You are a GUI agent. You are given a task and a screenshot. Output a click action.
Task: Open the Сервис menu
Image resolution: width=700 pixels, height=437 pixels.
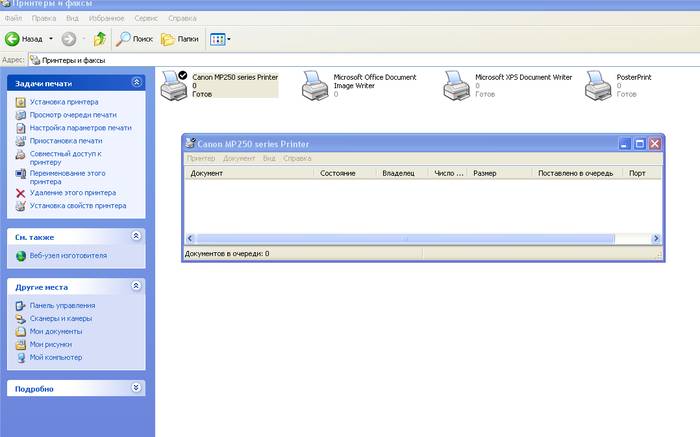(x=146, y=18)
